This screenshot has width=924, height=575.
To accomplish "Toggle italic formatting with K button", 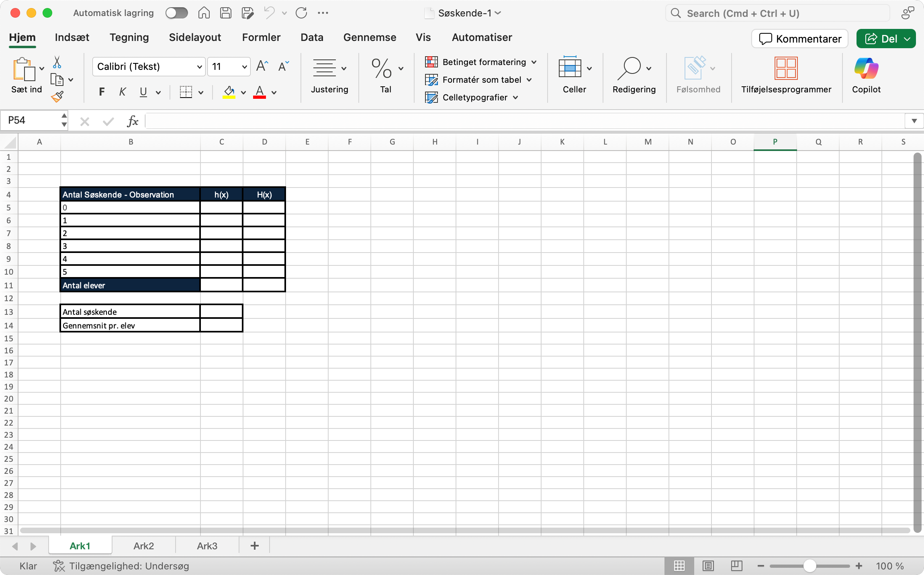I will pyautogui.click(x=123, y=92).
